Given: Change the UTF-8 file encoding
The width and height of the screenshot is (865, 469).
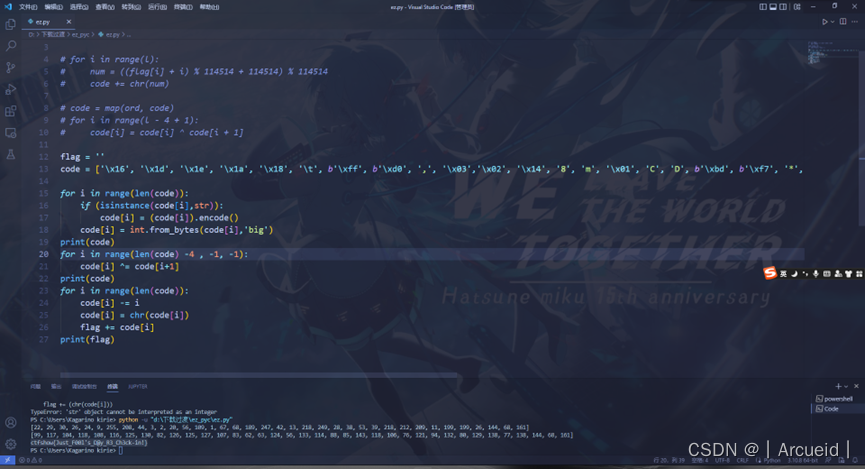Looking at the screenshot, I should [722, 460].
